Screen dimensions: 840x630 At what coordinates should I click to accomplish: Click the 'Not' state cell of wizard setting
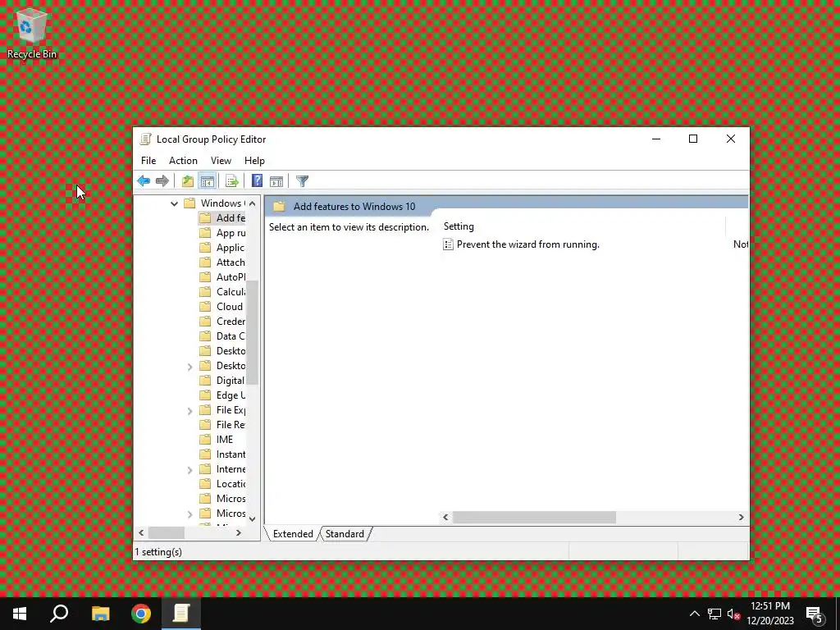coord(741,244)
